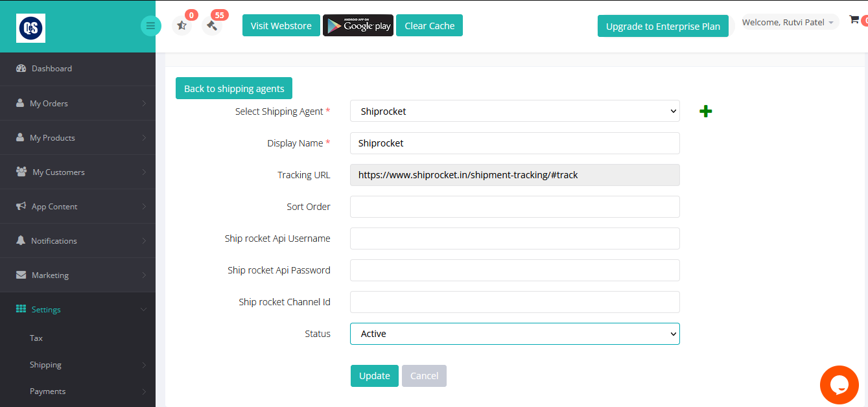
Task: Click the Notifications bell icon
Action: click(x=20, y=240)
